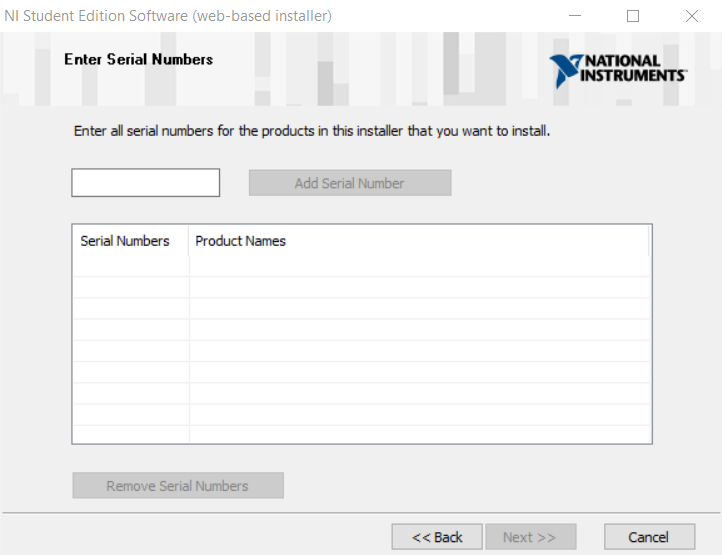The width and height of the screenshot is (722, 555).
Task: Minimize the installer window
Action: (575, 16)
